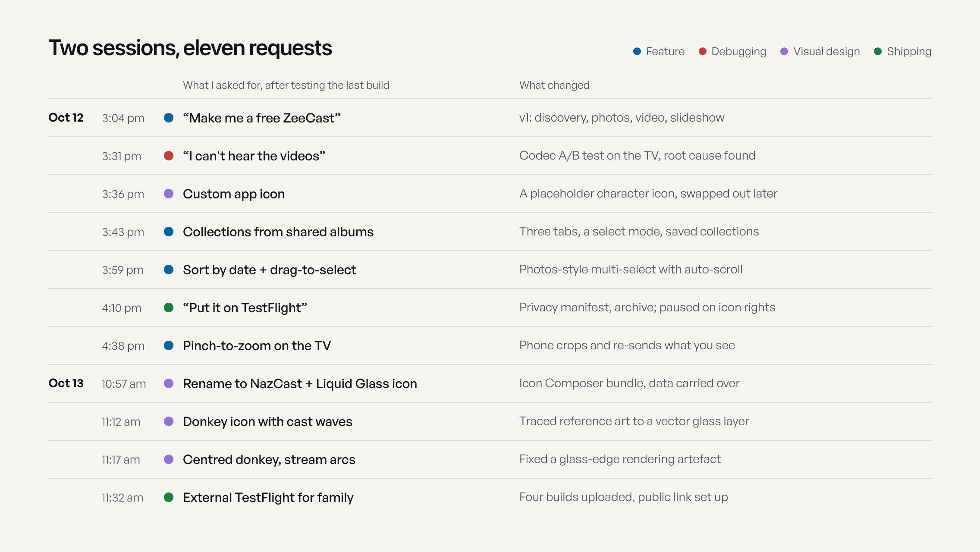Select Donkey icon with cast waves text

[x=268, y=422]
